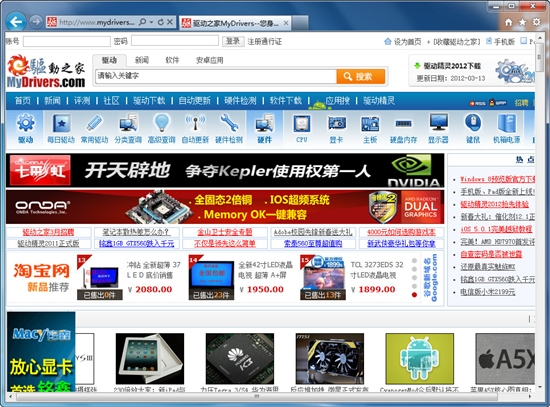Open 社区 in the navigation bar
Screen dimensions: 550x407
111,101
